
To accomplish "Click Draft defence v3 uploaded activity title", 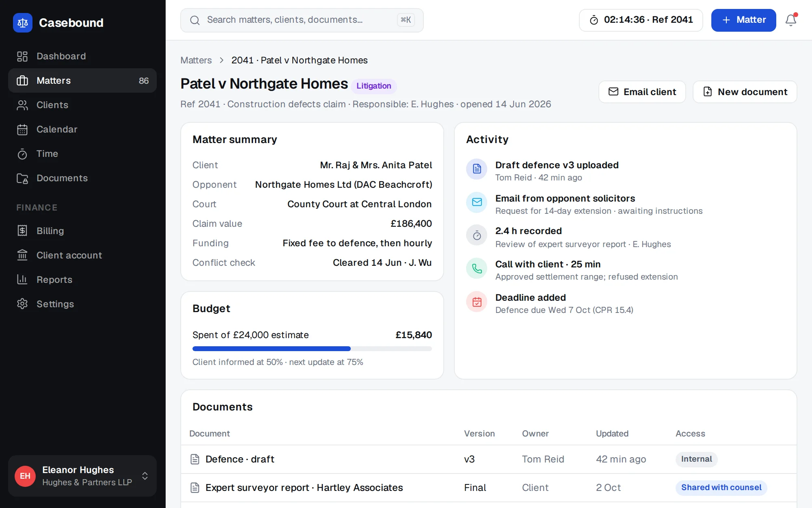I will pyautogui.click(x=557, y=165).
